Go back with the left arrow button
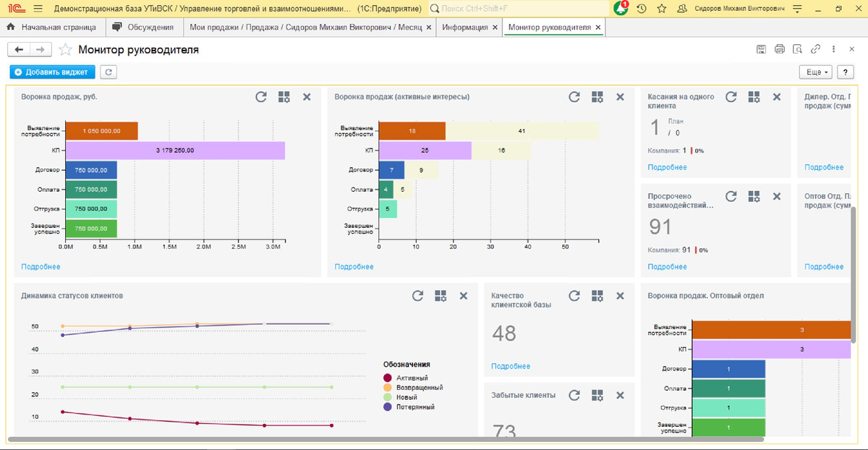868x450 pixels. [19, 49]
